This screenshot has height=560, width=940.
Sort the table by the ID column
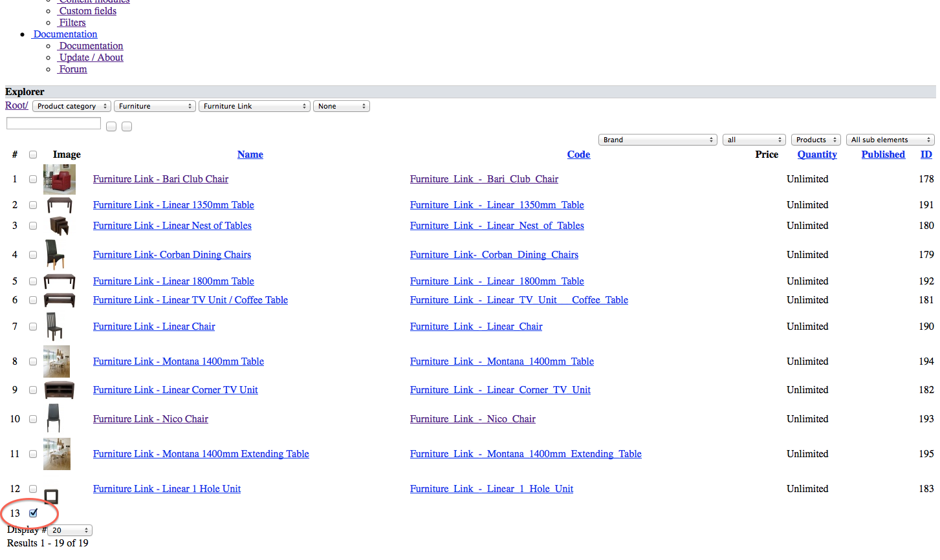tap(926, 155)
